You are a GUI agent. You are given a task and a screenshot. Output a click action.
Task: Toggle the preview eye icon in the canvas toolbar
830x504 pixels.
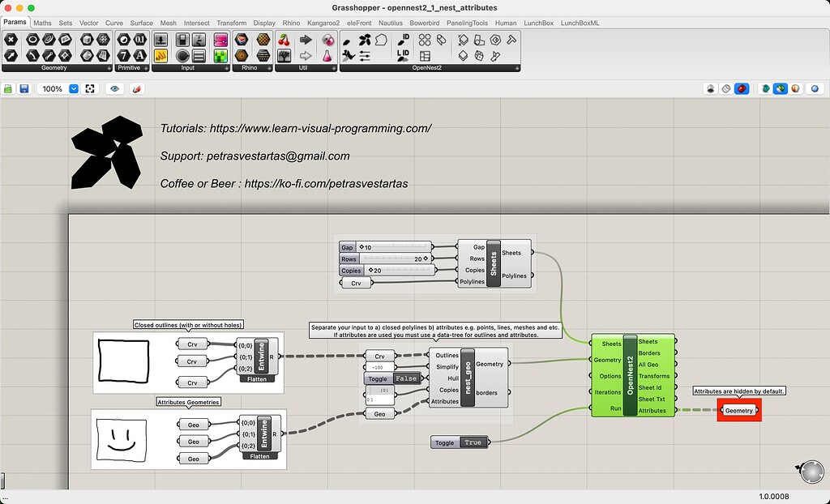tap(114, 88)
